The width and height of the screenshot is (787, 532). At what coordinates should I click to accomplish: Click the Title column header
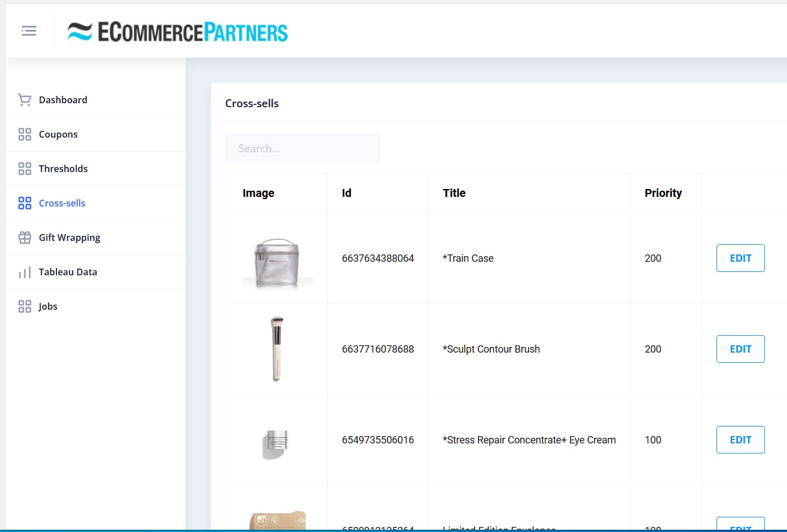click(x=454, y=193)
